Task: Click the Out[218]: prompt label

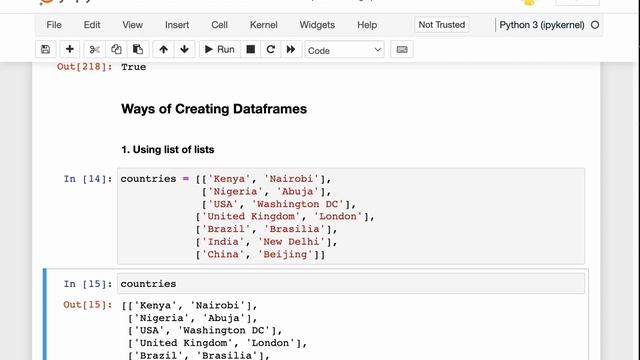Action: click(x=84, y=67)
